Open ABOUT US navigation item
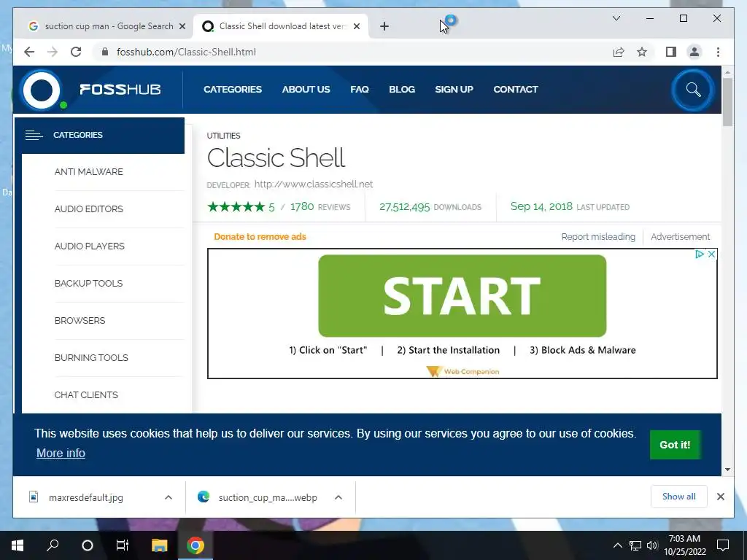 [x=306, y=90]
